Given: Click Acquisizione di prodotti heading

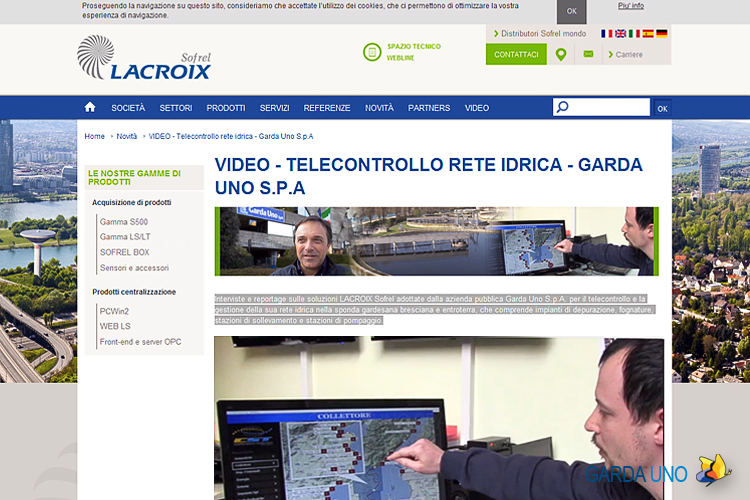Looking at the screenshot, I should click(x=132, y=202).
